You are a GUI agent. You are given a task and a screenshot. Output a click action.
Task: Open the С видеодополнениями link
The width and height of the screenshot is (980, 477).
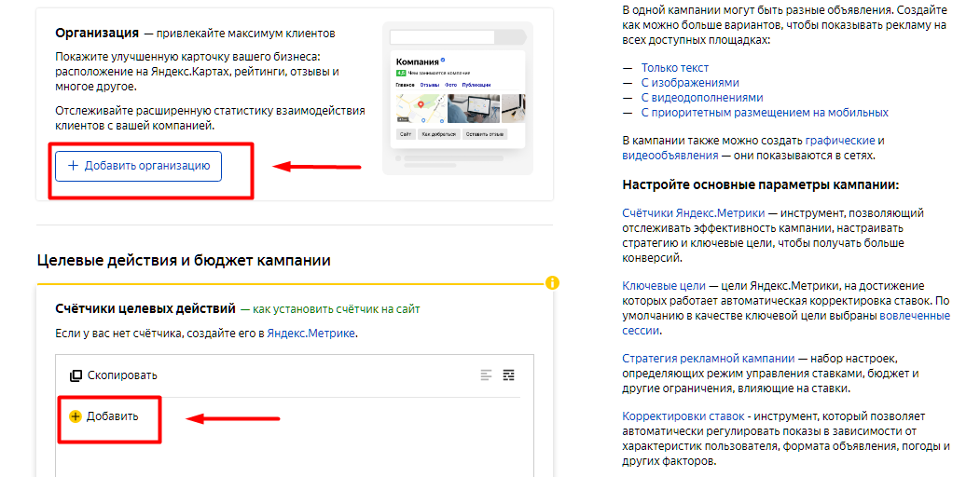tap(702, 98)
